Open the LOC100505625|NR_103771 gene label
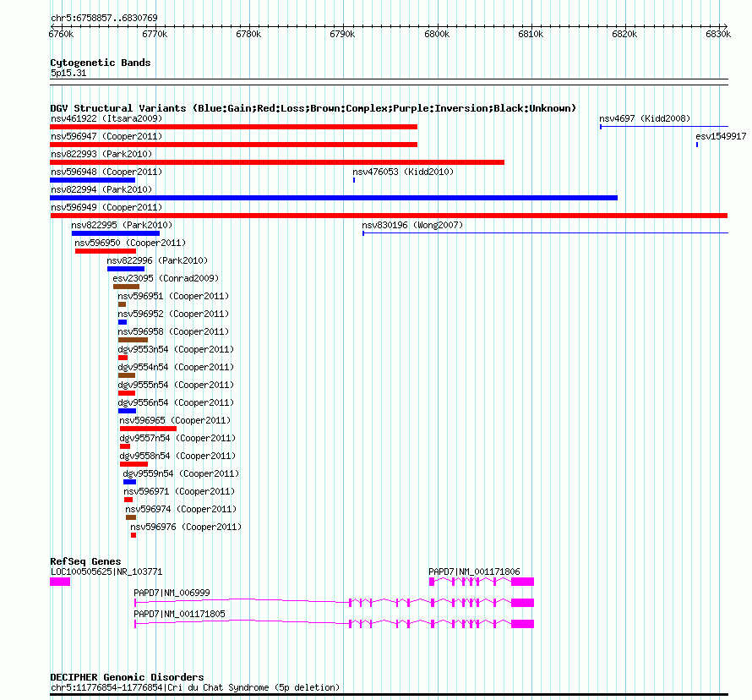This screenshot has height=700, width=752. pyautogui.click(x=106, y=571)
